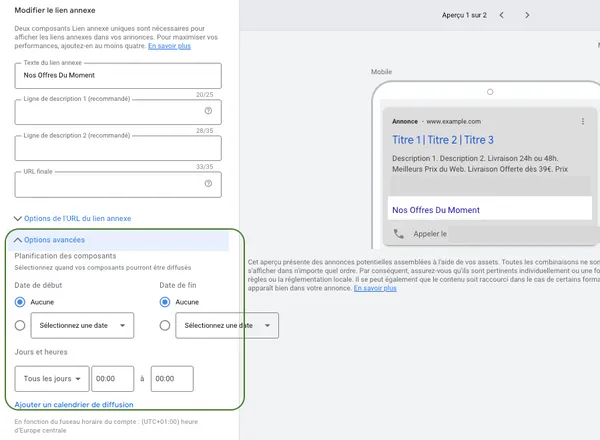Collapse 'Options avancées' section
600x440 pixels.
click(49, 240)
